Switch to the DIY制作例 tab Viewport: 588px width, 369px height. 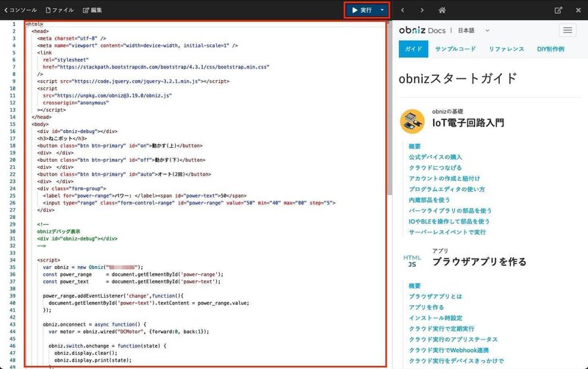click(x=551, y=49)
